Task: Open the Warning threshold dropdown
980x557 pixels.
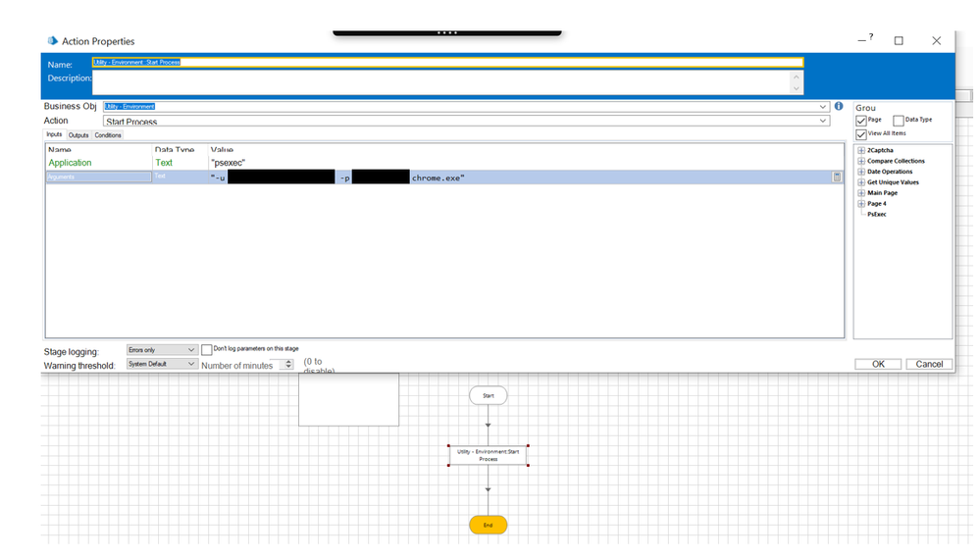Action: click(x=162, y=364)
